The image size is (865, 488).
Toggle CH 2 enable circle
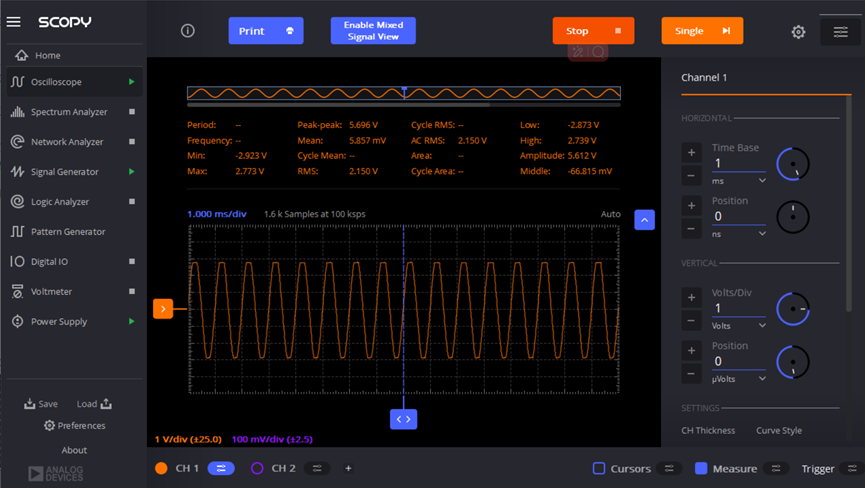[257, 468]
